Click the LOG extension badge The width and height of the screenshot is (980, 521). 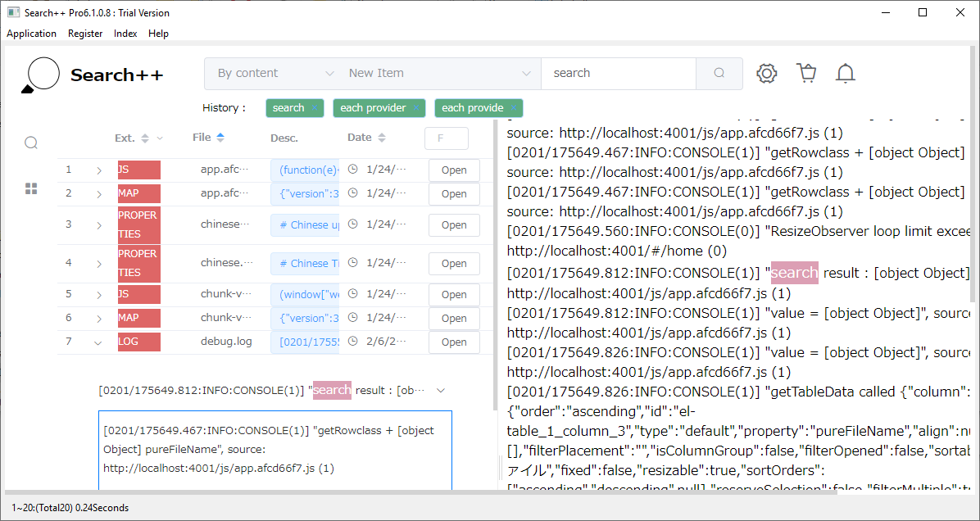[139, 342]
